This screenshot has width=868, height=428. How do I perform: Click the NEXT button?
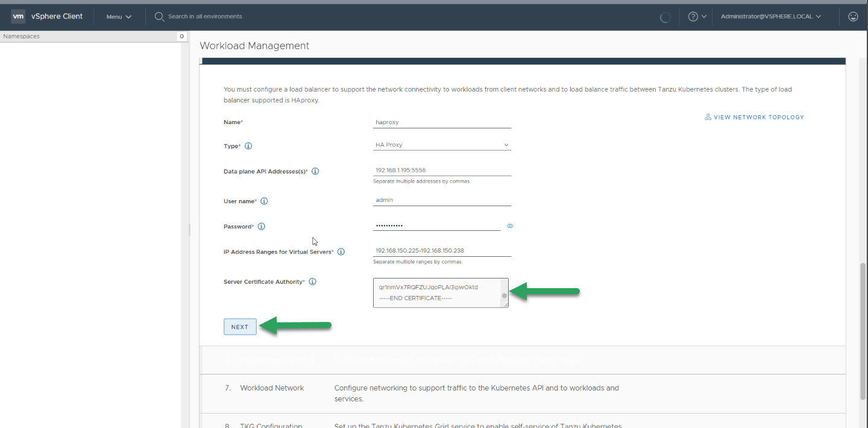pos(240,327)
